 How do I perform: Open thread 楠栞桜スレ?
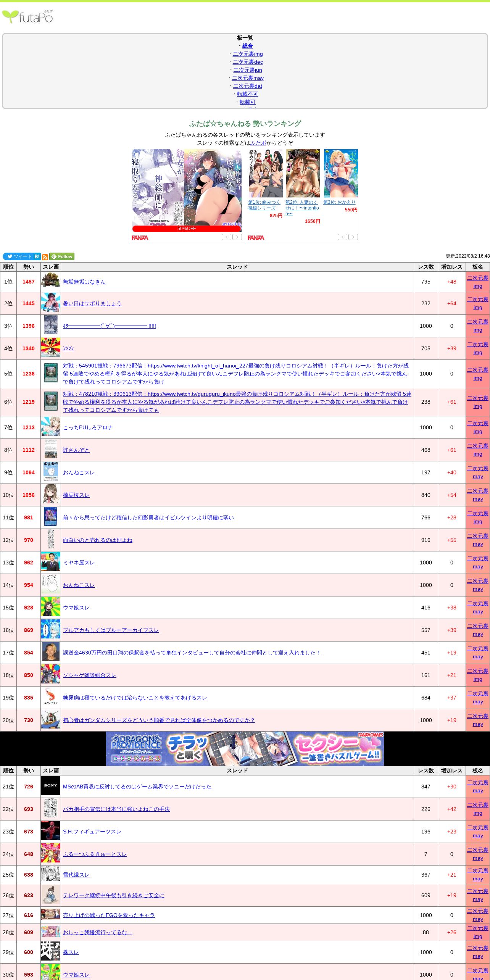point(76,495)
